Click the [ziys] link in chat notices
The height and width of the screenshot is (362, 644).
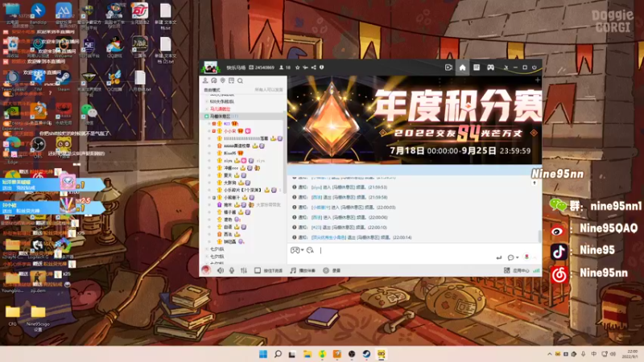(x=316, y=187)
